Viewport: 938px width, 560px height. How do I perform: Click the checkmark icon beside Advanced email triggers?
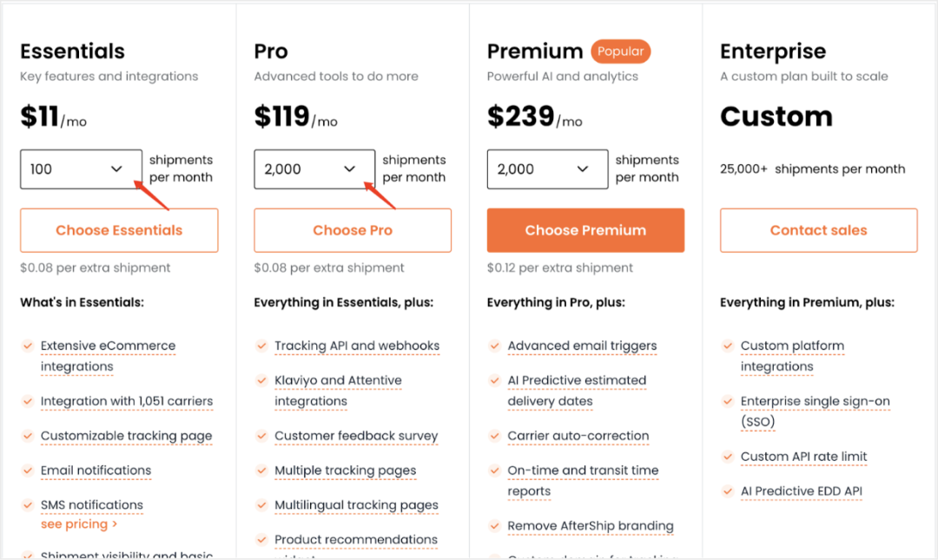pos(495,346)
